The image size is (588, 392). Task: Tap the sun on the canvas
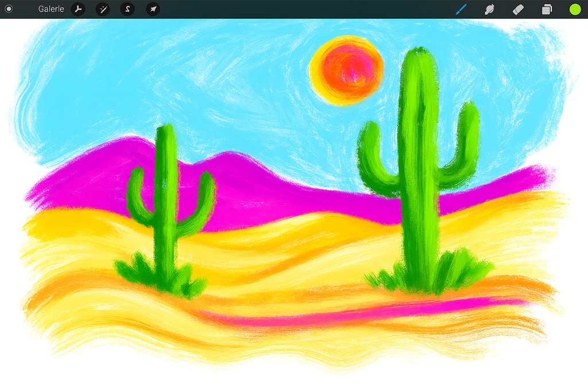346,71
